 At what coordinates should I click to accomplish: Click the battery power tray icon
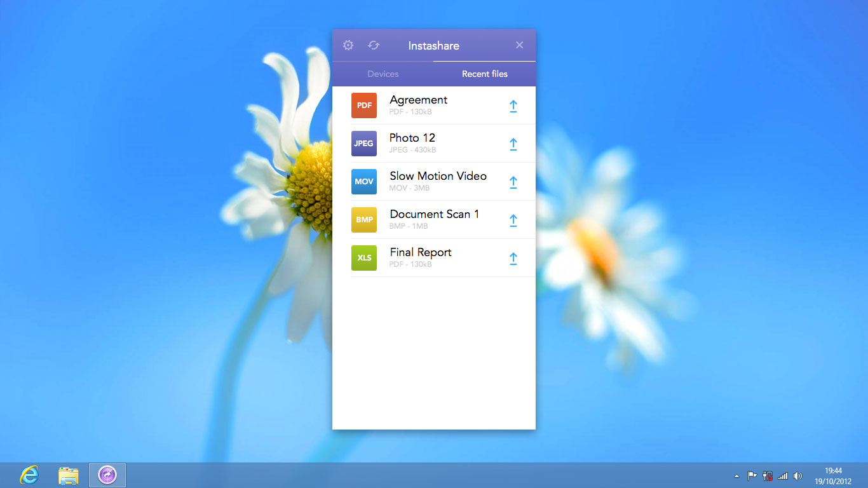click(768, 475)
